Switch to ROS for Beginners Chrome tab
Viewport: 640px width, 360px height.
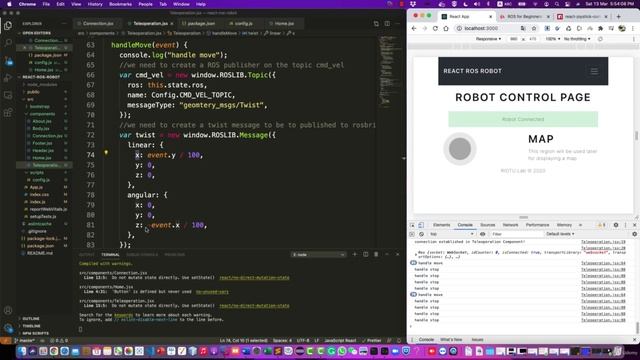pos(524,17)
